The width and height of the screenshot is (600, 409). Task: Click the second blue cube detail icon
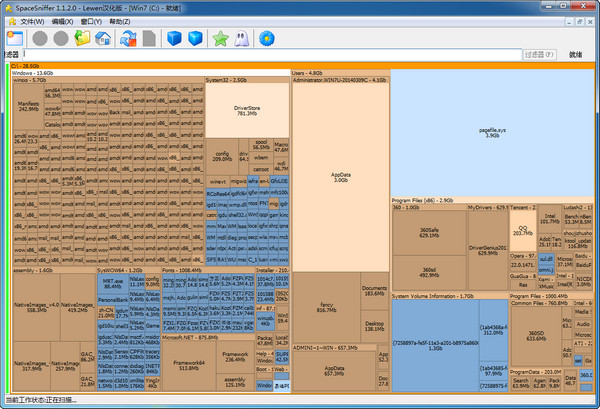pos(195,38)
